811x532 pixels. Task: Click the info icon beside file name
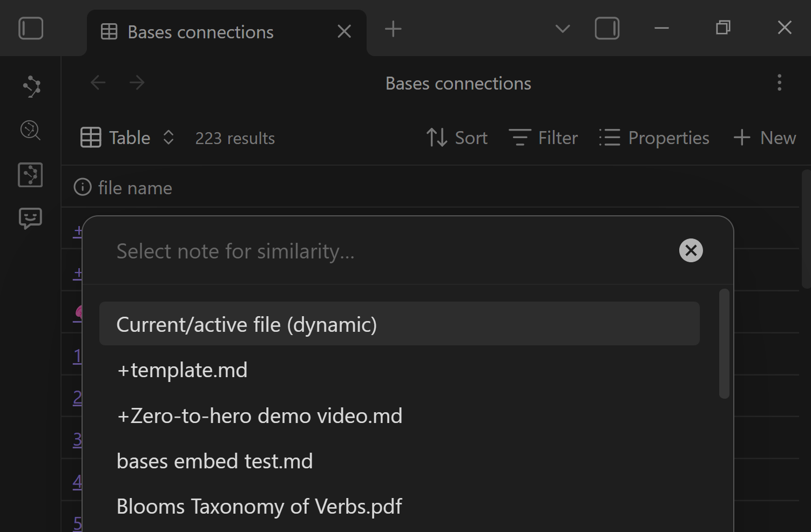83,188
